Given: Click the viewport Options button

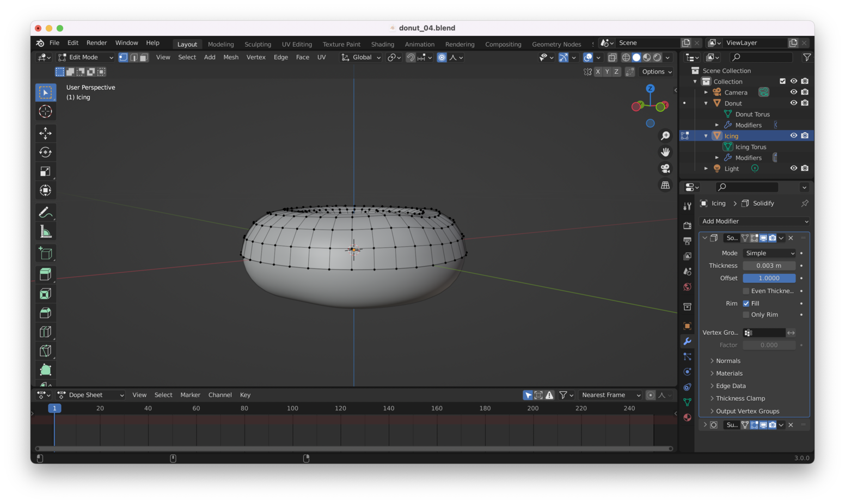Looking at the screenshot, I should [x=657, y=72].
